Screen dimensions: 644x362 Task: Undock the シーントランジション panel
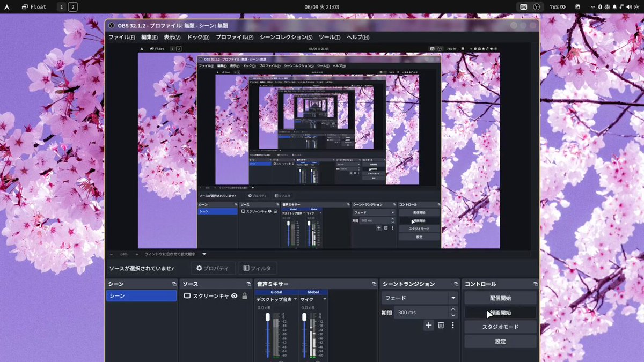[456, 284]
